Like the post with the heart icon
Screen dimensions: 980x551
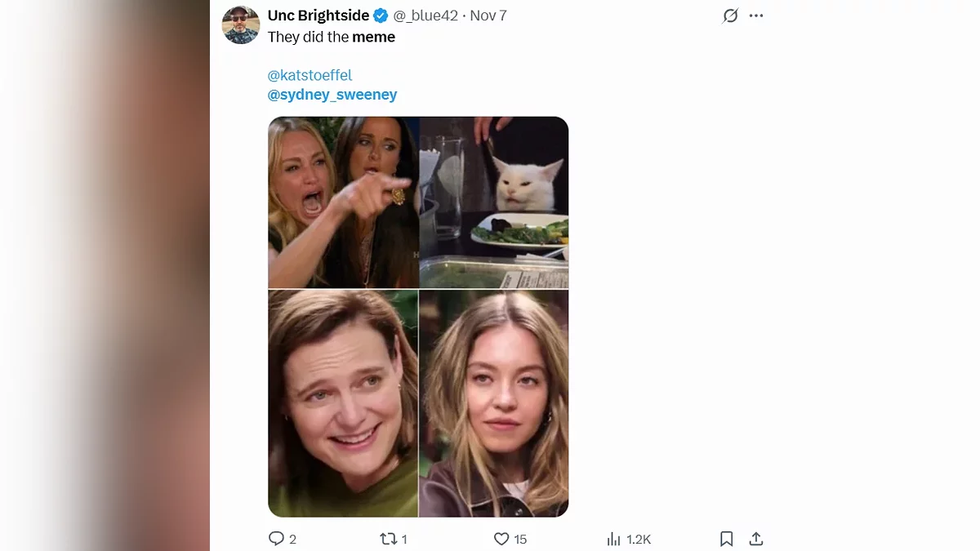point(501,539)
